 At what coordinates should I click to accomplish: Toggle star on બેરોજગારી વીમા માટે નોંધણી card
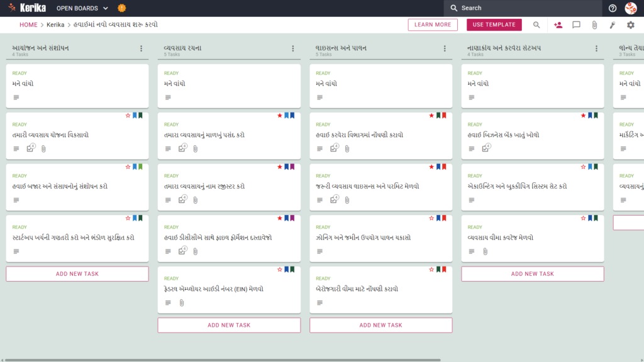click(x=431, y=270)
